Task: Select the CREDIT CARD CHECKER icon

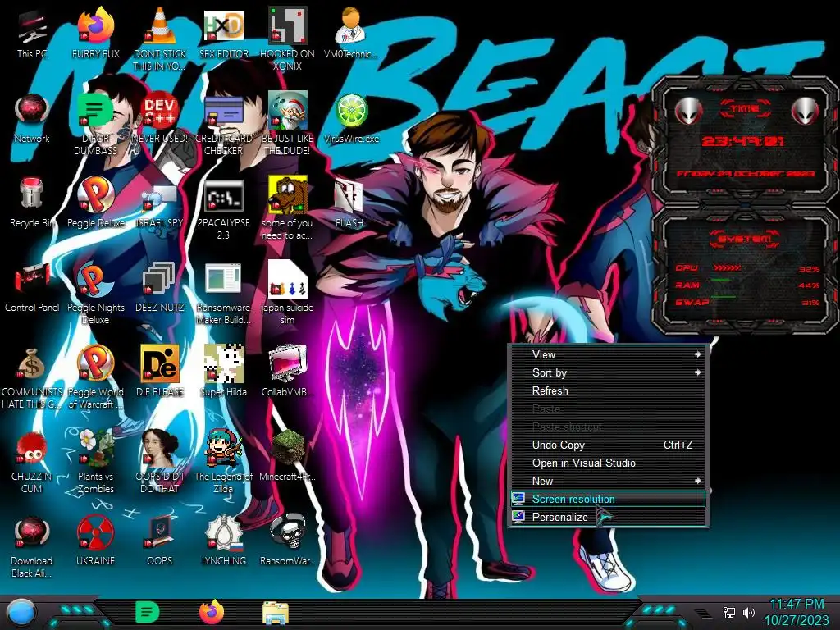Action: [x=223, y=112]
